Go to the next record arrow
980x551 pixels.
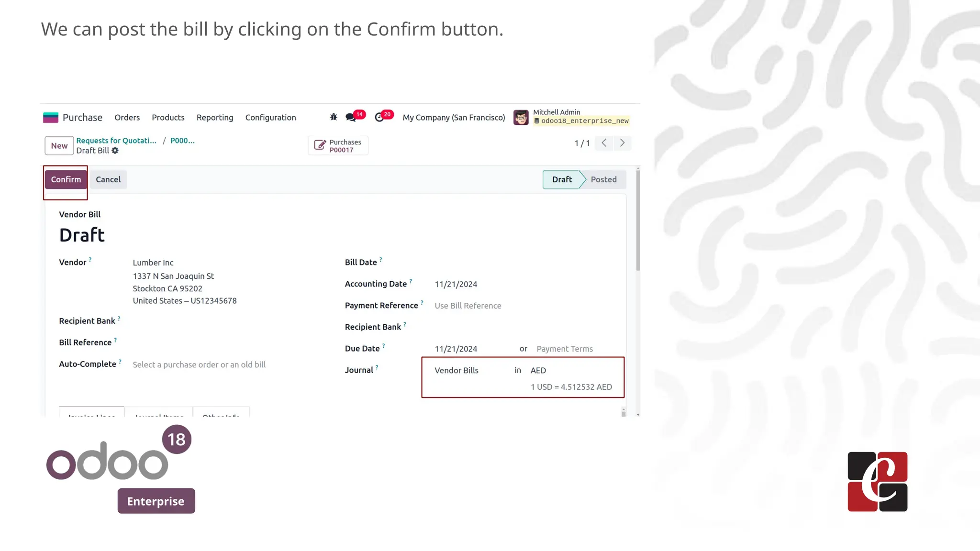point(622,143)
